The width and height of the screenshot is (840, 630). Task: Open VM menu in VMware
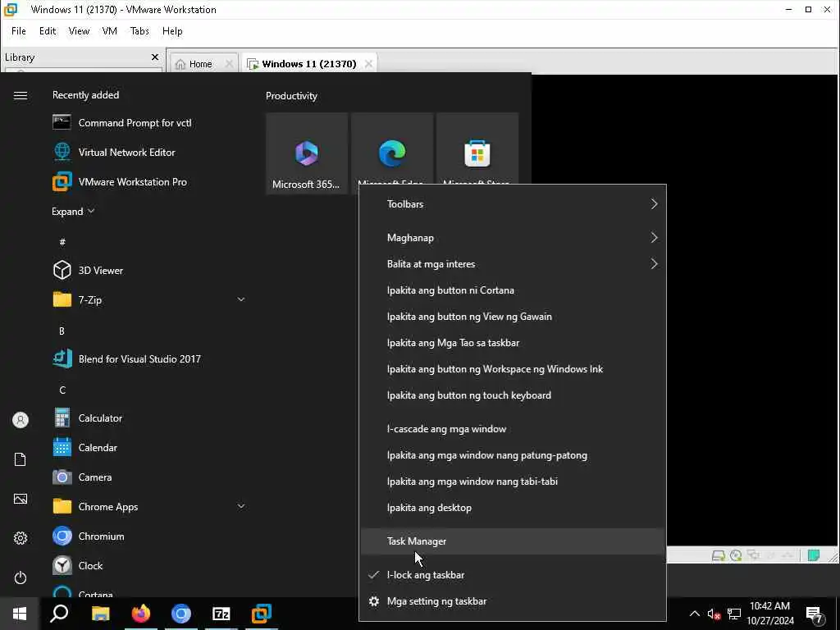point(110,31)
